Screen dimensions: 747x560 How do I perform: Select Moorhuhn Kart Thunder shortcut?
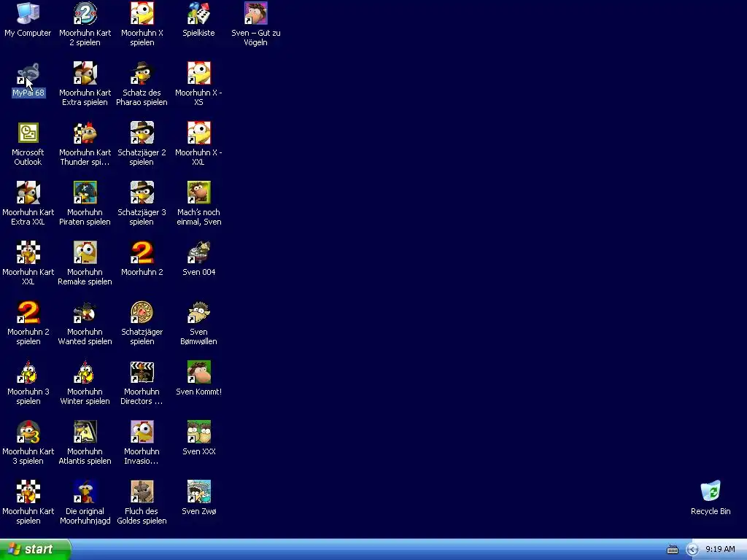click(85, 133)
